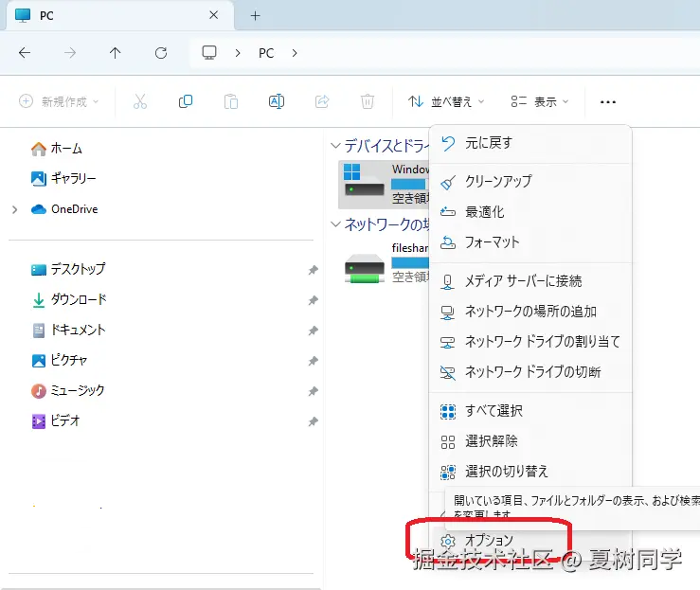Click the pin icon beside ダウンロード
Image resolution: width=700 pixels, height=590 pixels.
pyautogui.click(x=314, y=300)
